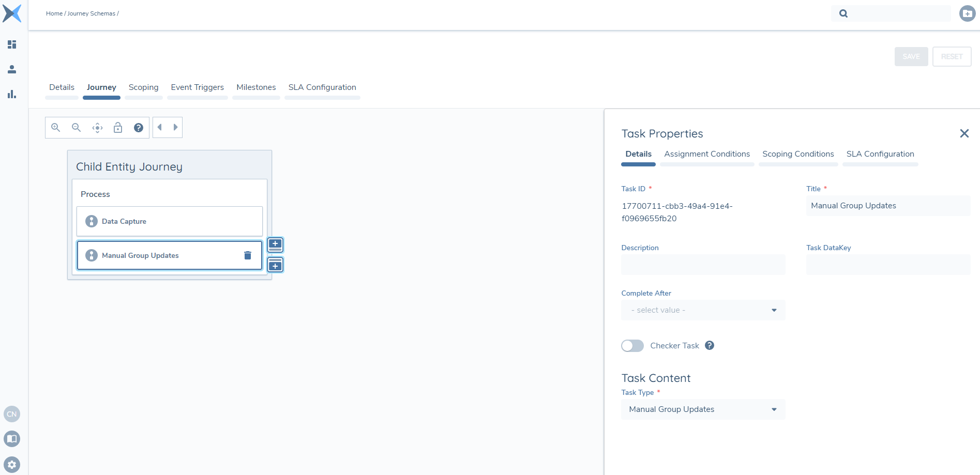Viewport: 980px width, 475px height.
Task: Select the user icon in left sidebar
Action: (x=11, y=69)
